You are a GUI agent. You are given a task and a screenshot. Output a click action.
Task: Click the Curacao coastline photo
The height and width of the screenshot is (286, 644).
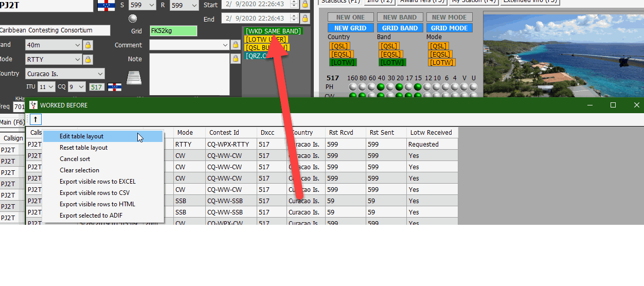coord(563,55)
